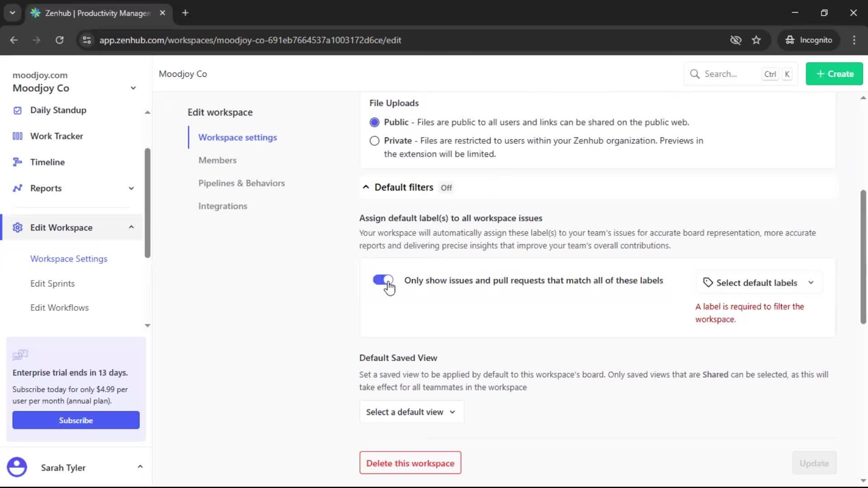Collapse the Default filters section
The height and width of the screenshot is (488, 868).
366,187
